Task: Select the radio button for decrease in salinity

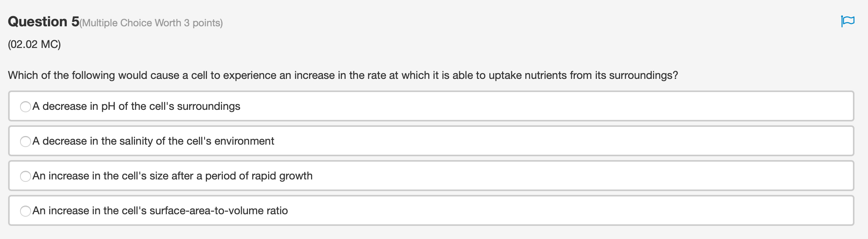Action: [25, 141]
